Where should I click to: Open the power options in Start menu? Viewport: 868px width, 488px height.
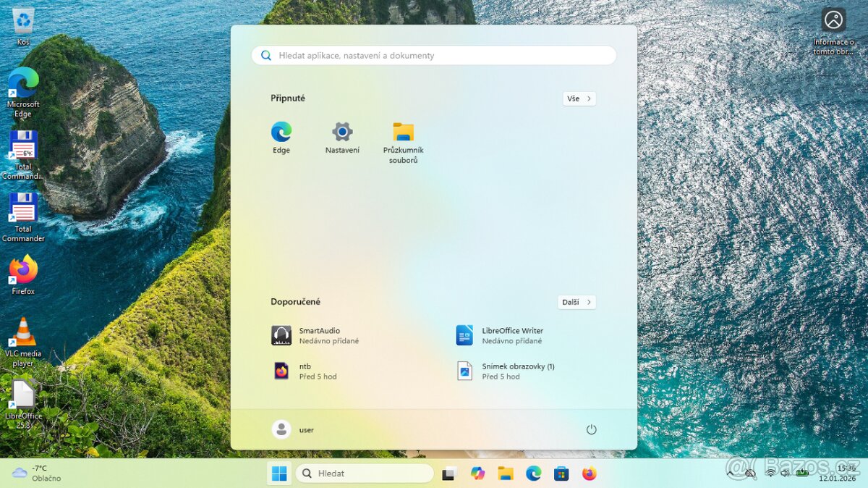591,429
